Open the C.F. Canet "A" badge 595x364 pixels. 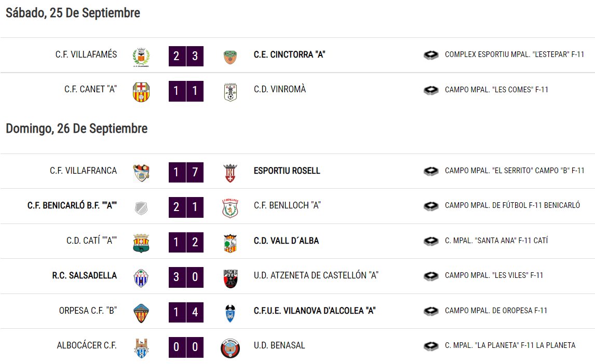(141, 92)
